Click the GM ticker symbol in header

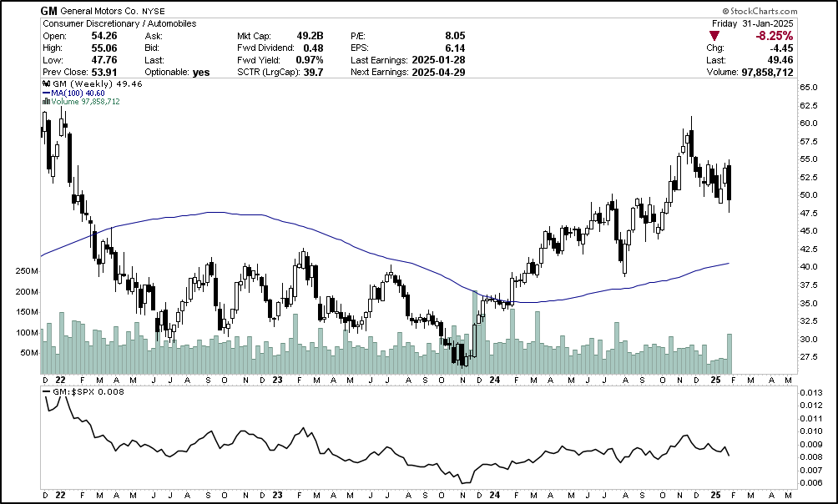[x=49, y=11]
